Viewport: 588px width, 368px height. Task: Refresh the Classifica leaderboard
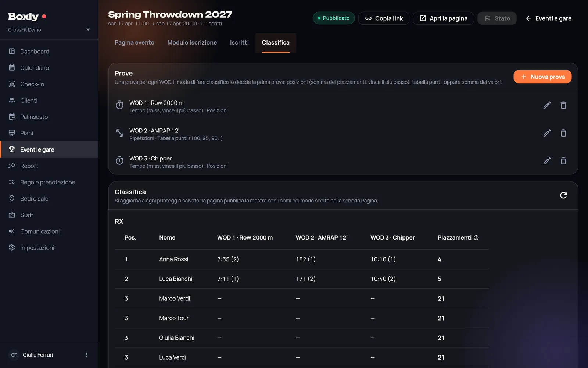click(x=563, y=195)
